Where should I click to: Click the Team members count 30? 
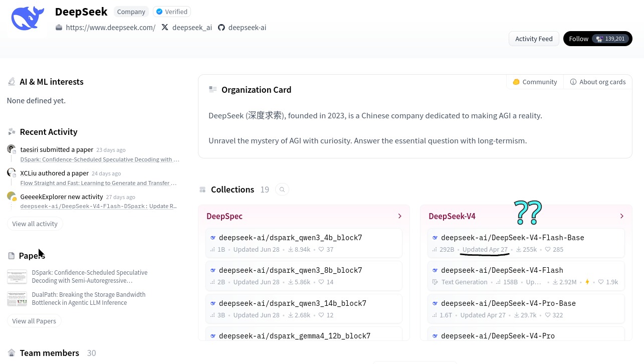point(91,353)
